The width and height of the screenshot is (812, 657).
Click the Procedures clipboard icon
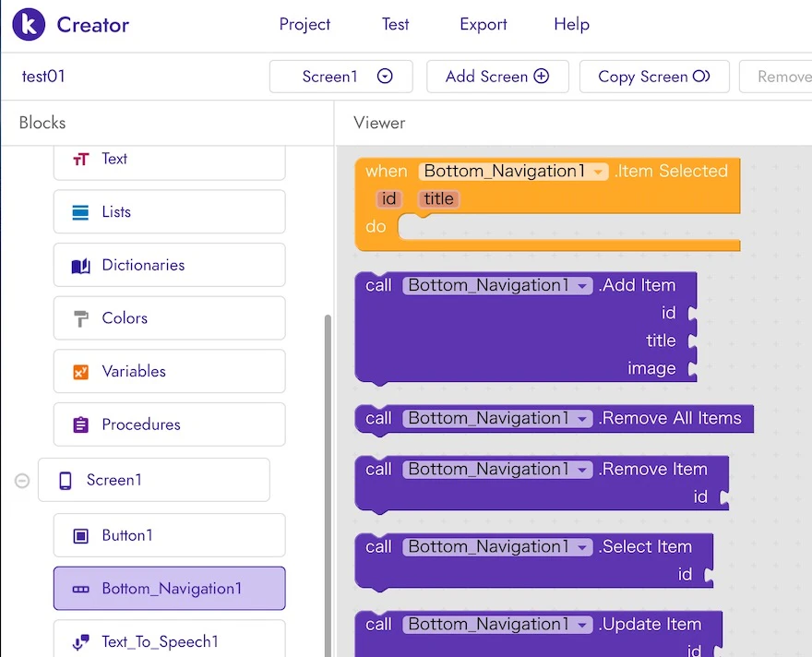pyautogui.click(x=80, y=425)
